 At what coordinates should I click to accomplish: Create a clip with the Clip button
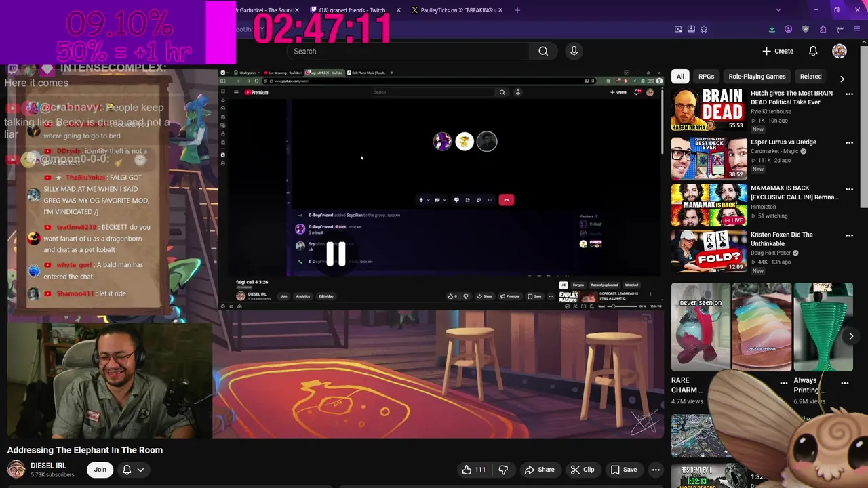point(582,470)
